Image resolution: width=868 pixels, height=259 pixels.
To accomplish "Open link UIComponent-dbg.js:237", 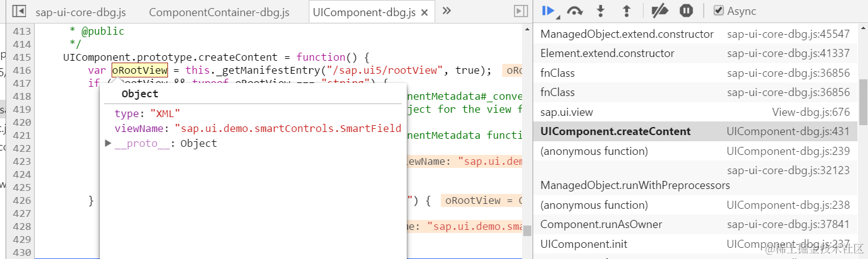I will coord(788,244).
